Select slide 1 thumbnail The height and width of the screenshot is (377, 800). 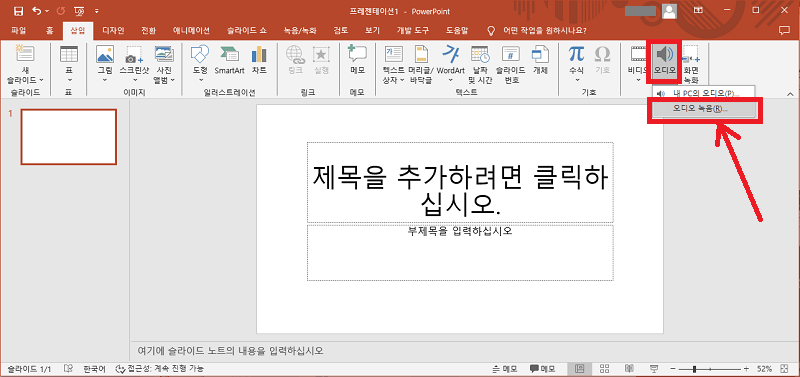(x=68, y=137)
